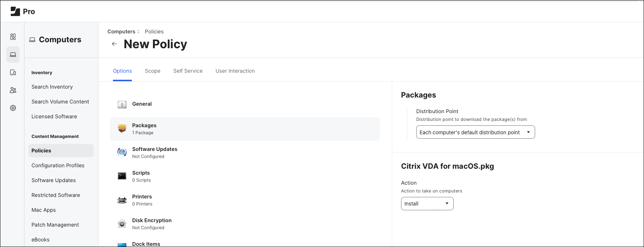Screen dimensions: 644x247
Task: Click the Printers icon
Action: [122, 200]
